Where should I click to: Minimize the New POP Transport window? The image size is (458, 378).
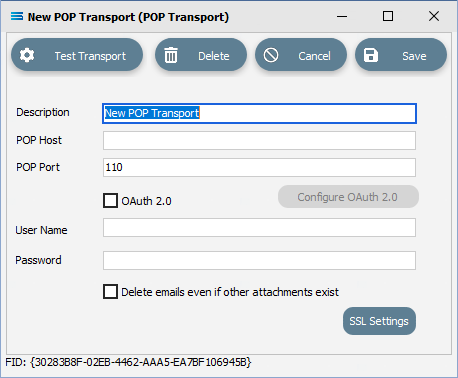(342, 16)
